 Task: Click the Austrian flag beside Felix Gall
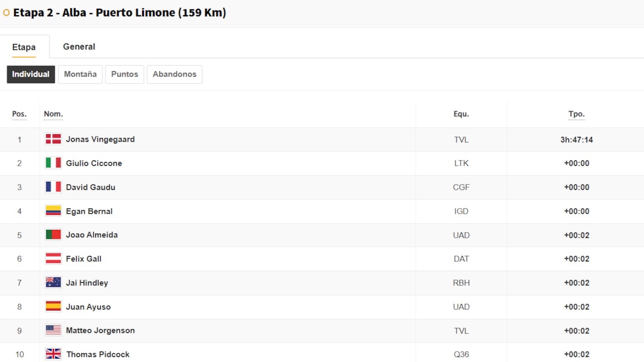(x=53, y=259)
